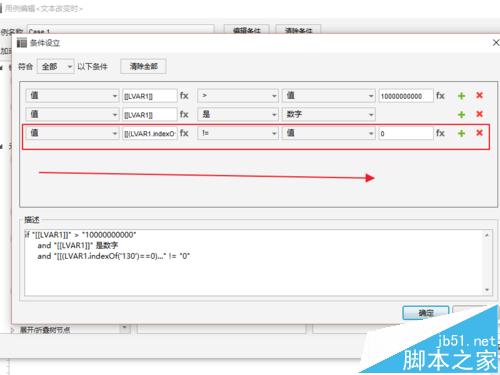Open first row's right 值 type dropdown
This screenshot has width=500, height=375.
click(329, 96)
